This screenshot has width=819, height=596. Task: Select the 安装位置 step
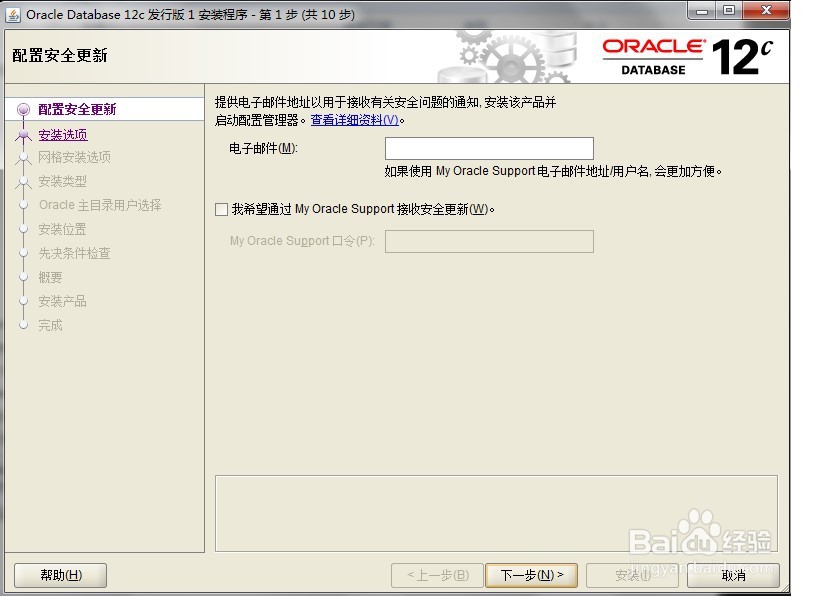(x=62, y=229)
